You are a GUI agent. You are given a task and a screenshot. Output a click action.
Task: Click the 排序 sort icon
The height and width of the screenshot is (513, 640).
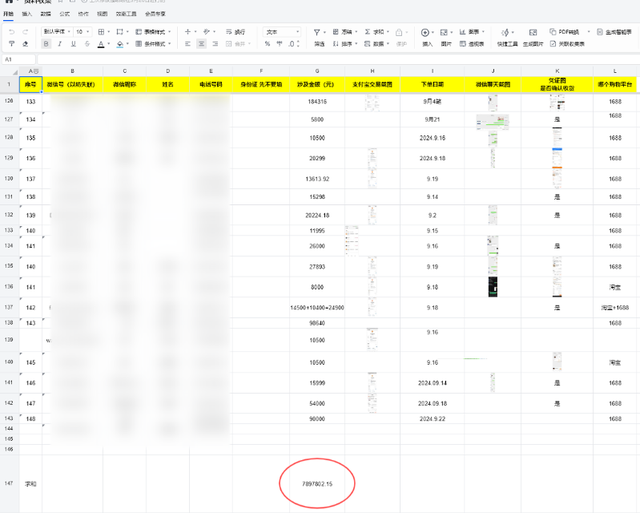(x=336, y=44)
